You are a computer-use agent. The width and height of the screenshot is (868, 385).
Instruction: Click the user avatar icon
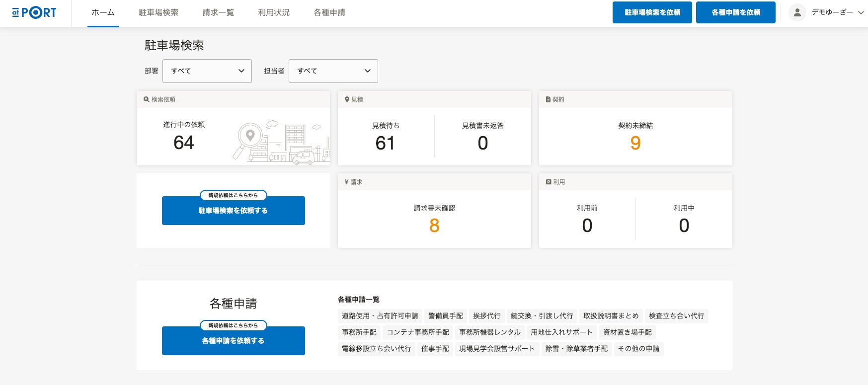(x=797, y=12)
